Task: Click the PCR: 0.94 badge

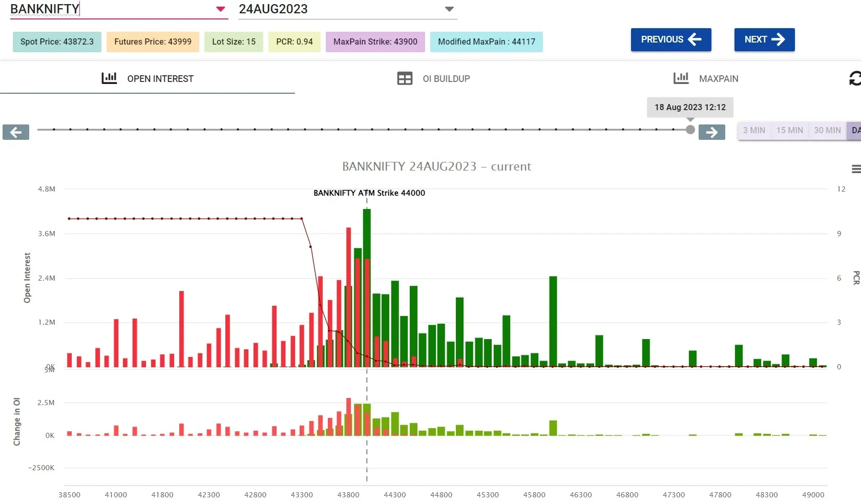Action: point(295,41)
